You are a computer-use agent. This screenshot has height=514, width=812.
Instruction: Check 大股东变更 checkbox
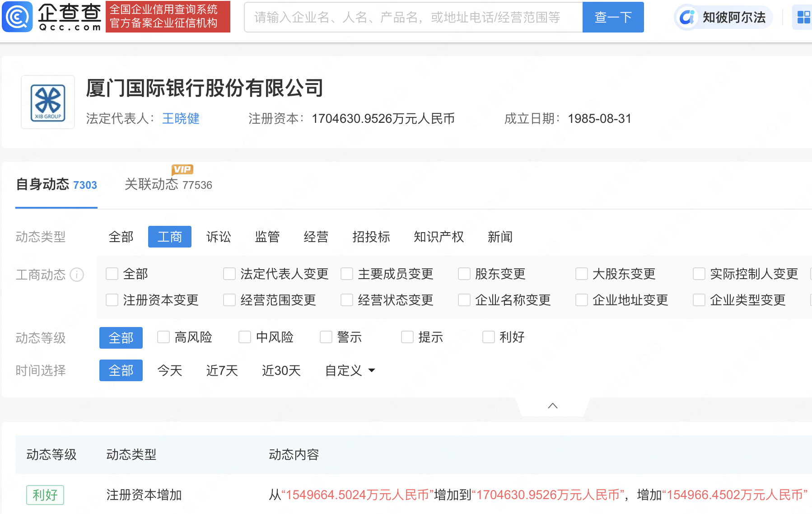click(582, 274)
